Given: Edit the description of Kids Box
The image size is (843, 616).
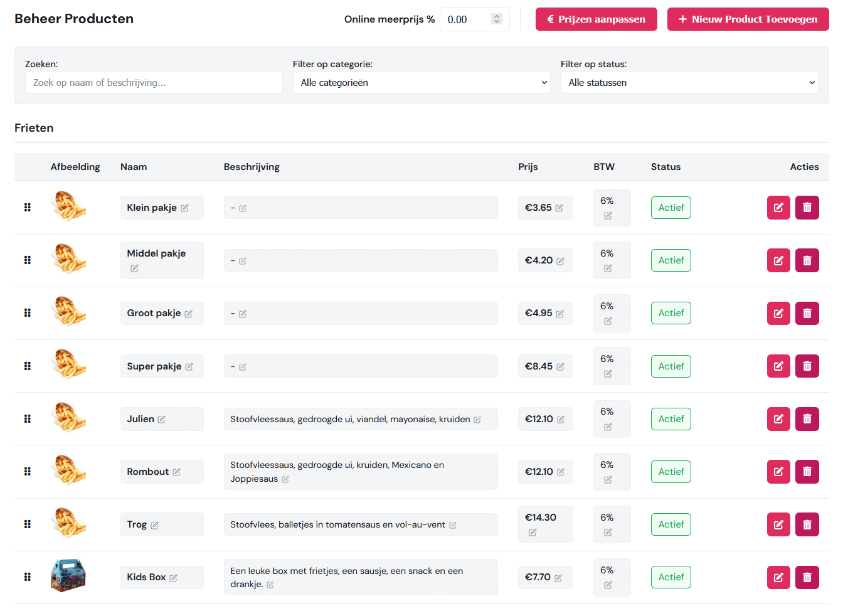Looking at the screenshot, I should click(x=270, y=584).
